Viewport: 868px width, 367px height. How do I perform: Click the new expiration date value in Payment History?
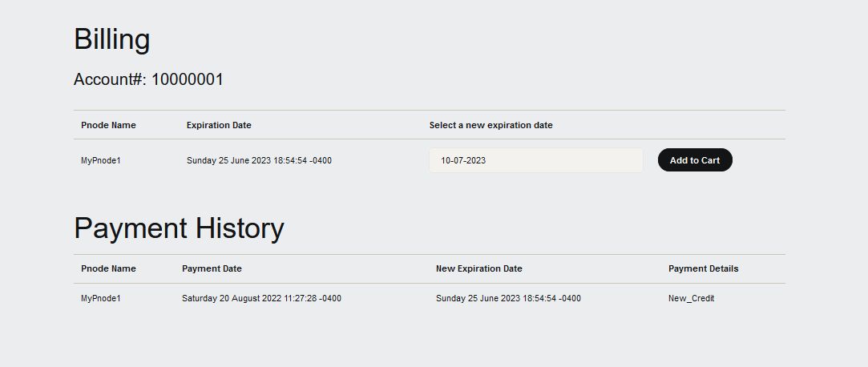tap(508, 298)
